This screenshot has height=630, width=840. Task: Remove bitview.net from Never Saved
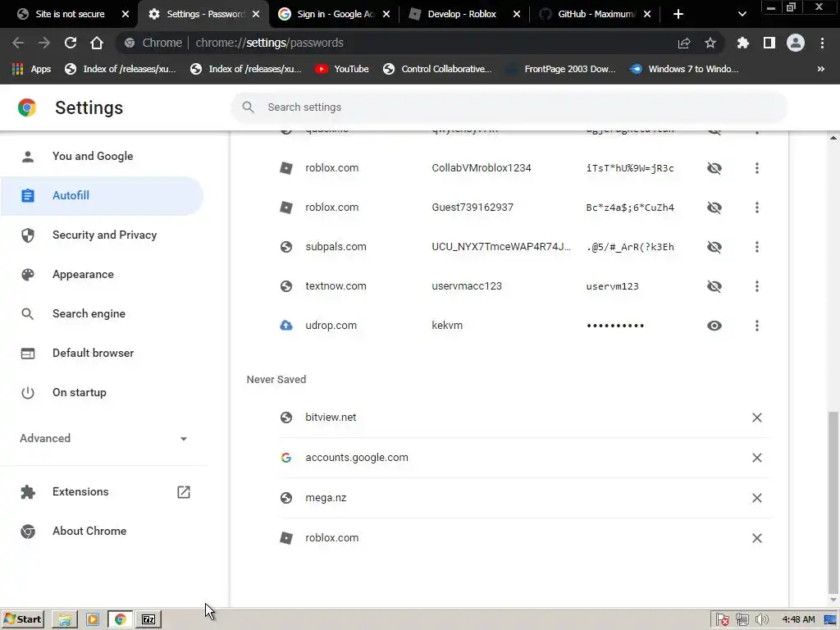(x=757, y=418)
